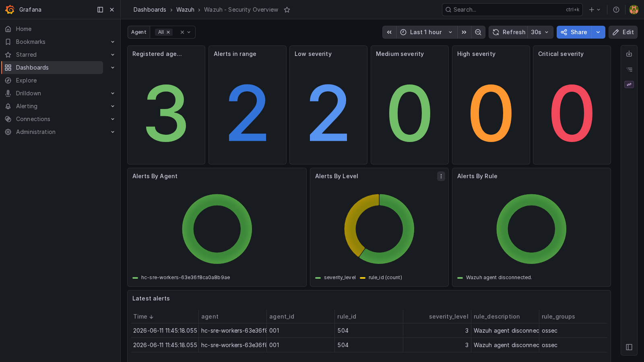The width and height of the screenshot is (644, 362).
Task: Open Alerting in the sidebar
Action: (x=27, y=106)
